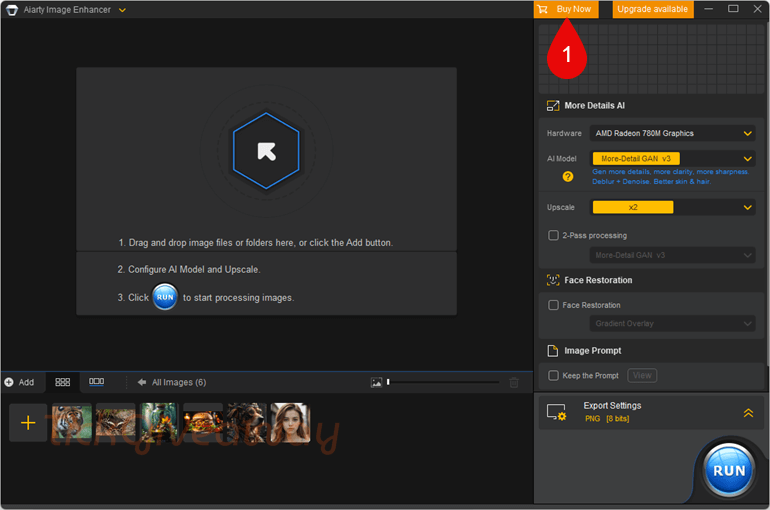Click the All Images (6) label
Image resolution: width=770 pixels, height=510 pixels.
point(179,382)
